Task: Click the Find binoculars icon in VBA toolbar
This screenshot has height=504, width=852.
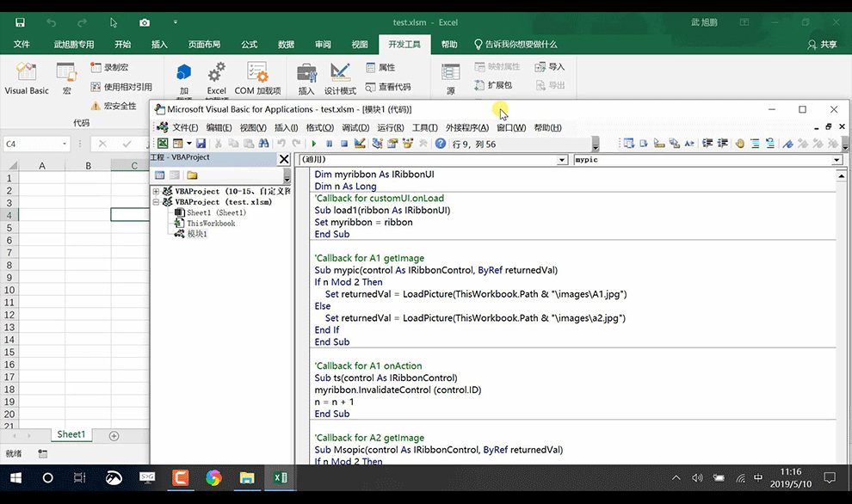Action: click(x=262, y=144)
